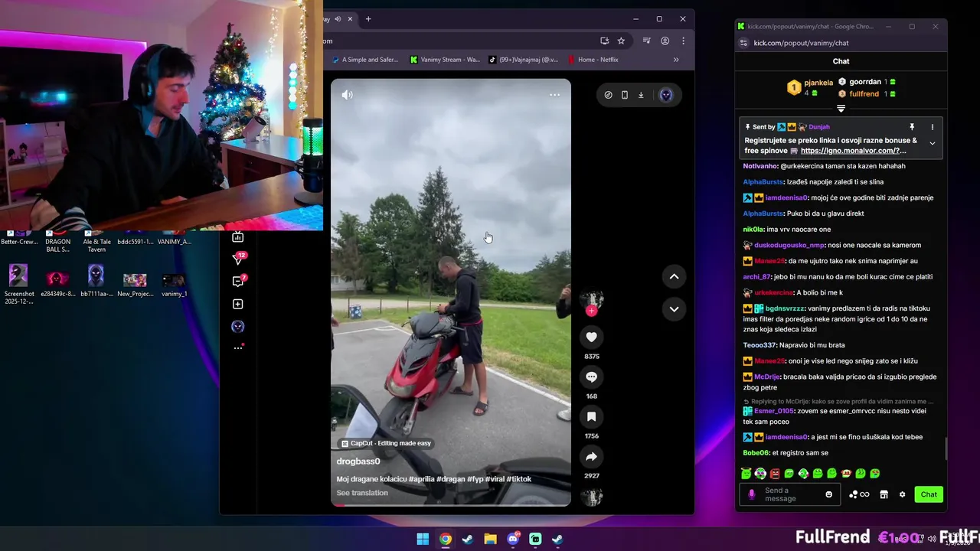The height and width of the screenshot is (551, 980).
Task: Click TikTok sidebar upload plus icon
Action: 238,304
